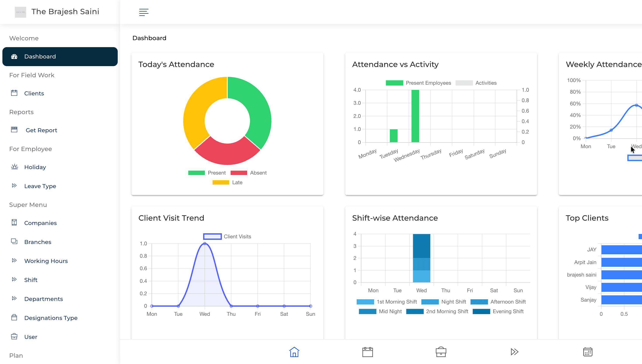The image size is (642, 364).
Task: Click the Clients calendar icon
Action: [x=14, y=93]
